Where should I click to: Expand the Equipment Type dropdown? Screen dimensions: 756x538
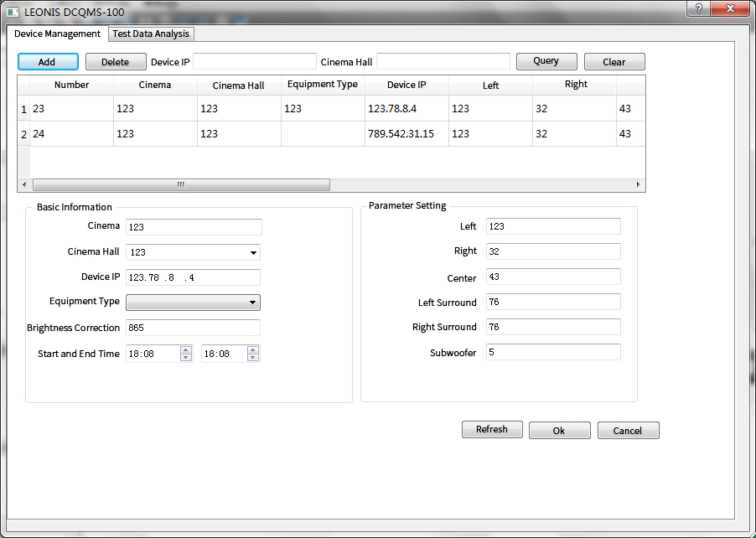pos(252,303)
